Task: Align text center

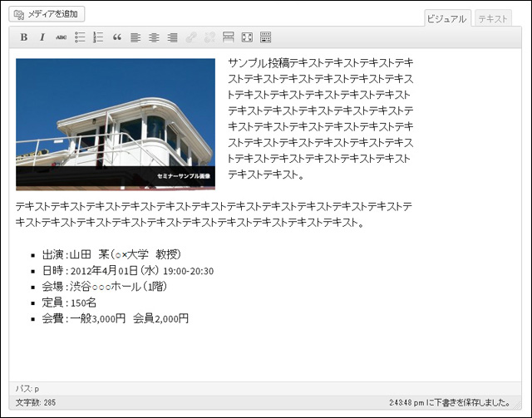Action: point(154,37)
